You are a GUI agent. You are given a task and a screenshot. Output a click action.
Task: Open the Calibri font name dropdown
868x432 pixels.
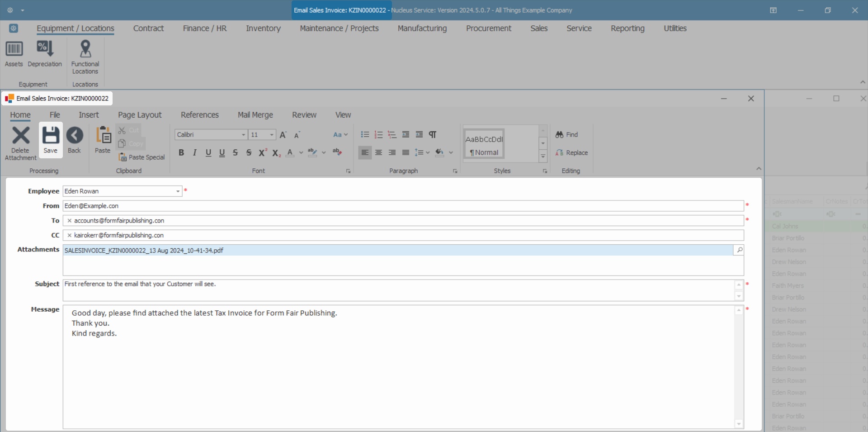(243, 135)
